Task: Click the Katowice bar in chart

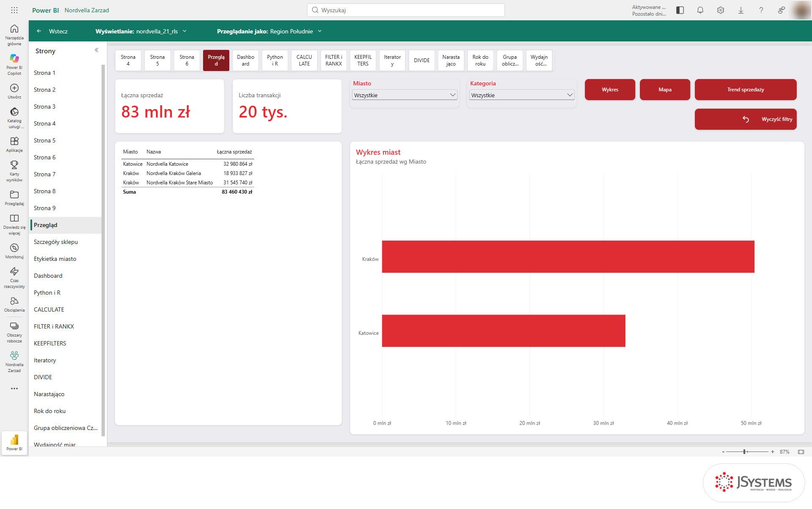Action: 503,331
